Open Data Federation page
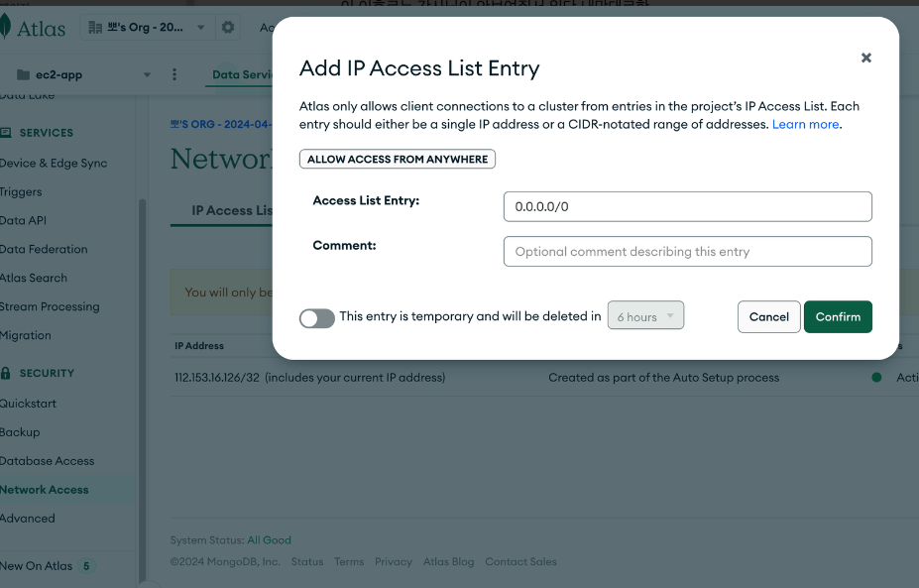919x588 pixels. [x=44, y=249]
